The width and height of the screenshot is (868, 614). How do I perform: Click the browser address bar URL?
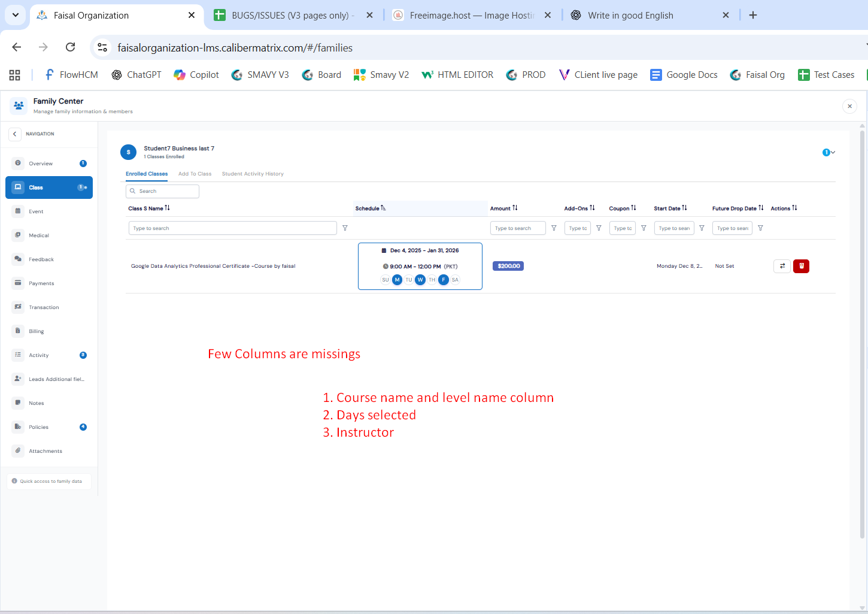[x=235, y=48]
